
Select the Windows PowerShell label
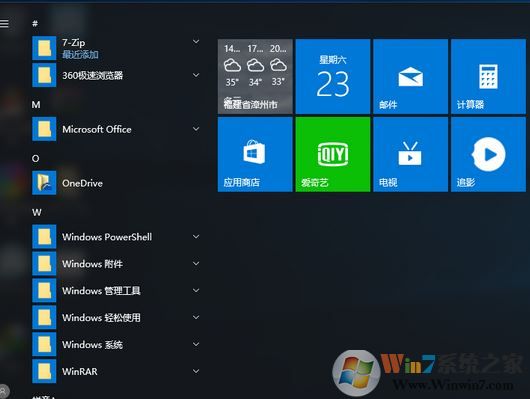coord(107,237)
